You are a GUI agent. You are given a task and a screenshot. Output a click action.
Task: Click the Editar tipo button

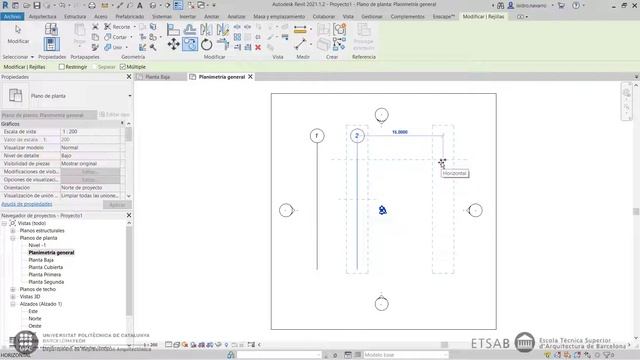click(x=115, y=115)
